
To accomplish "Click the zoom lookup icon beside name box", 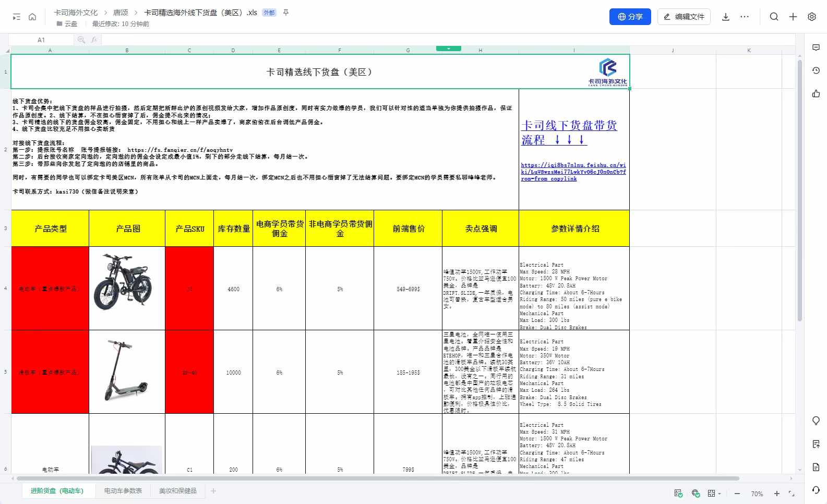I will pyautogui.click(x=81, y=40).
